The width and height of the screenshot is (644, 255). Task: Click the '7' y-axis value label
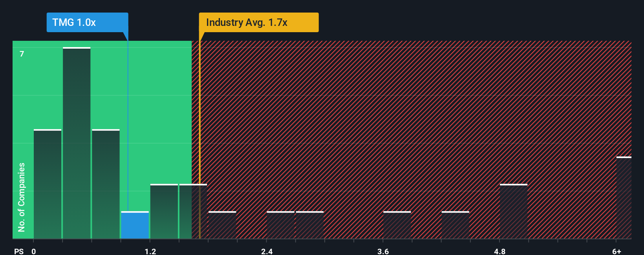(22, 54)
